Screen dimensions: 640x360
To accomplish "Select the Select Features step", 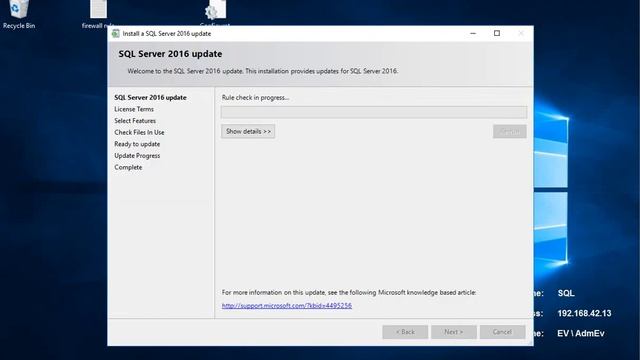I will (x=135, y=121).
